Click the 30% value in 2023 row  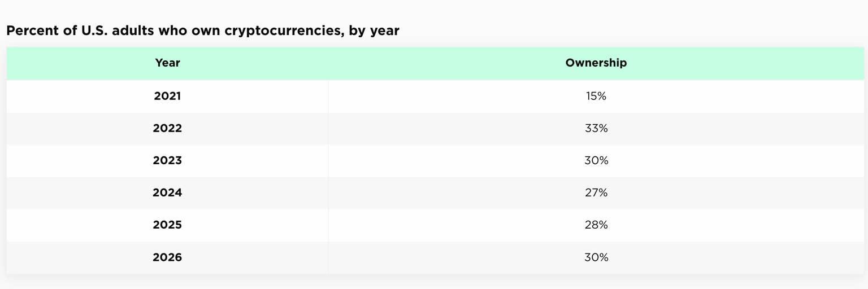click(x=596, y=160)
